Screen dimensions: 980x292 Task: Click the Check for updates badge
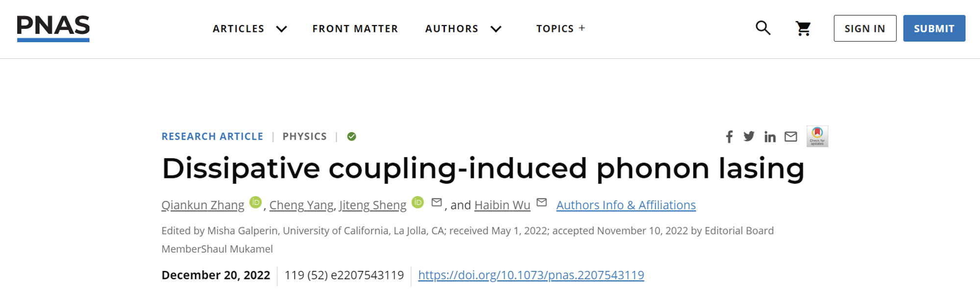click(x=817, y=136)
